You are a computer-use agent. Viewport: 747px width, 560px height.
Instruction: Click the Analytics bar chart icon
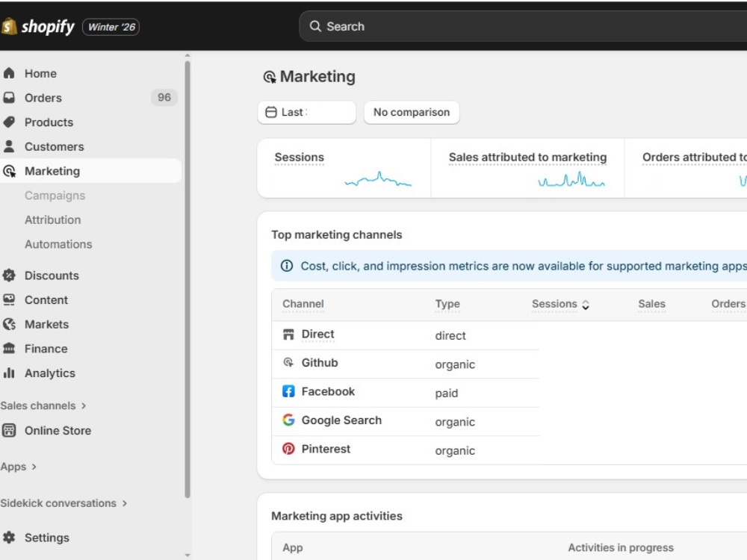pos(9,373)
